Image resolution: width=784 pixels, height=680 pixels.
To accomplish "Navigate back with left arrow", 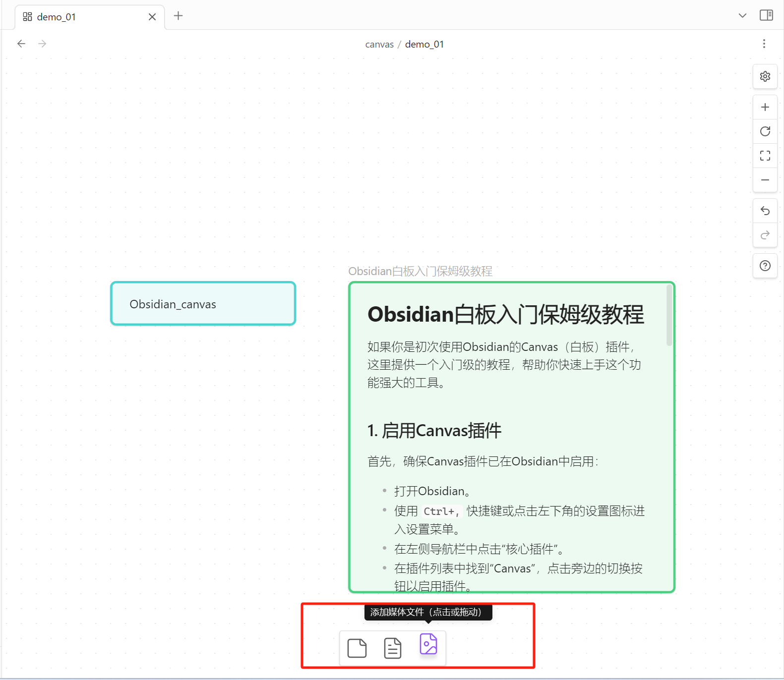I will (x=21, y=44).
